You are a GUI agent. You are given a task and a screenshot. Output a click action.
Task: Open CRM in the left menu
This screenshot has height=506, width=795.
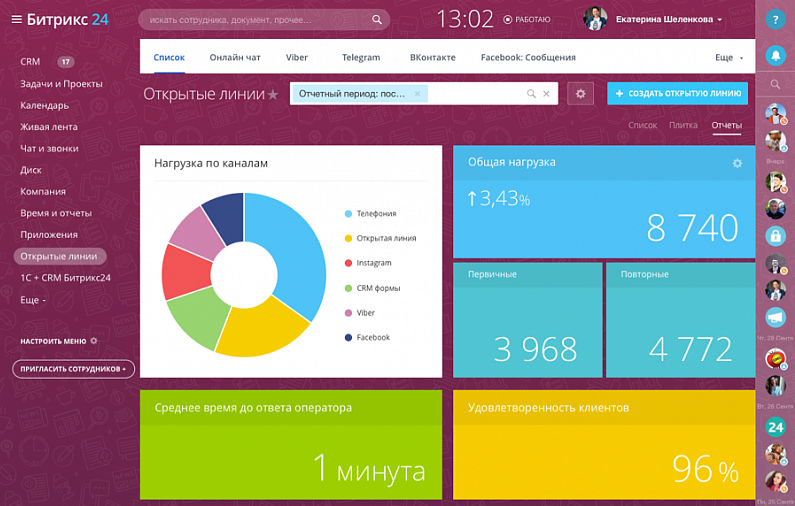(x=30, y=62)
